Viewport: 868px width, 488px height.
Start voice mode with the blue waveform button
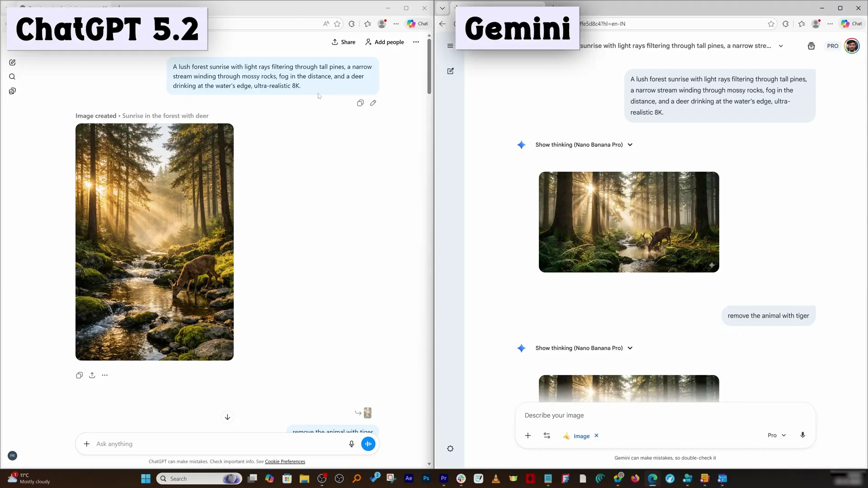(x=368, y=444)
